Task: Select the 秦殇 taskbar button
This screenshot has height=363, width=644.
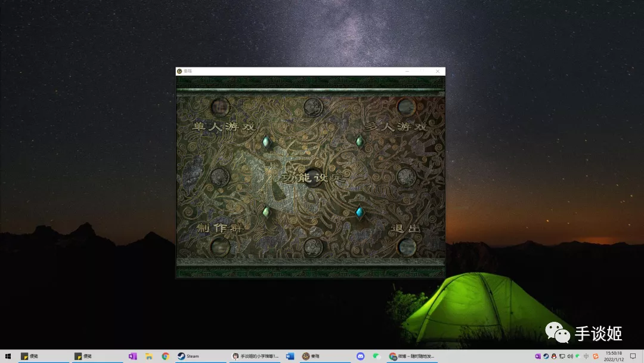Action: coord(324,356)
